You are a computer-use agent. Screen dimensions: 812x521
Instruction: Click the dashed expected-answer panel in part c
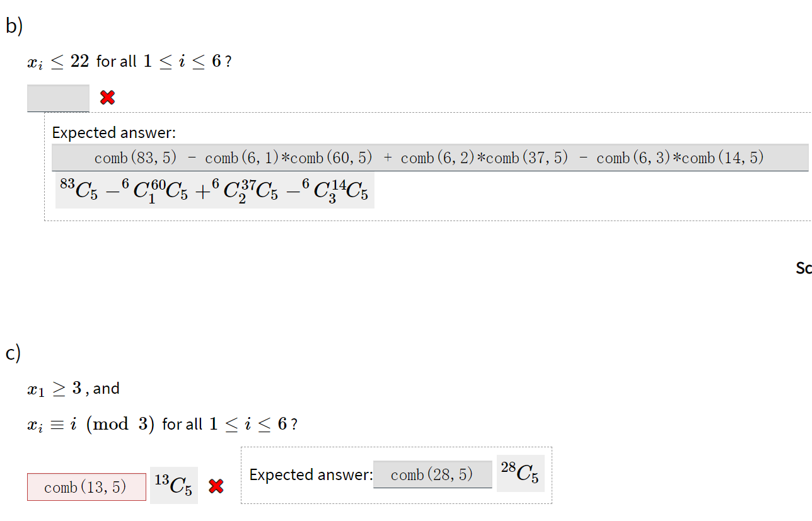397,449
